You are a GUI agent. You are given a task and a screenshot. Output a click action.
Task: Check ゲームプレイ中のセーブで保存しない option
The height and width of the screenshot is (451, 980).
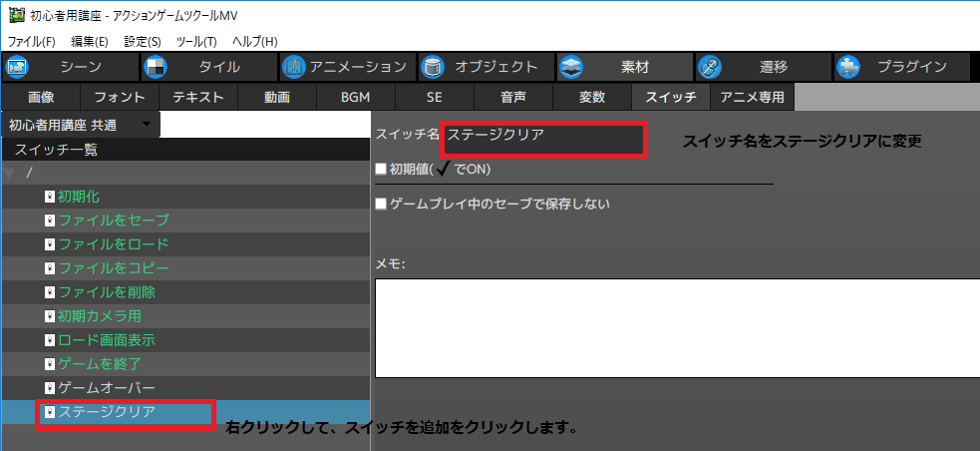coord(381,204)
